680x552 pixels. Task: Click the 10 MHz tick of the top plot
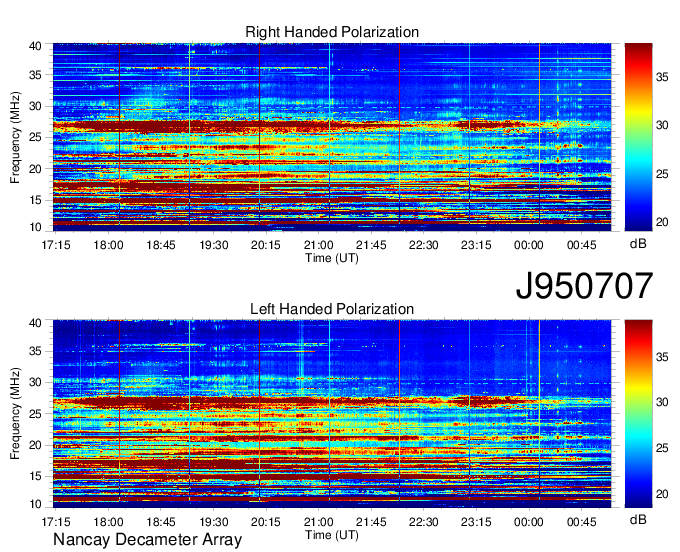tap(35, 227)
